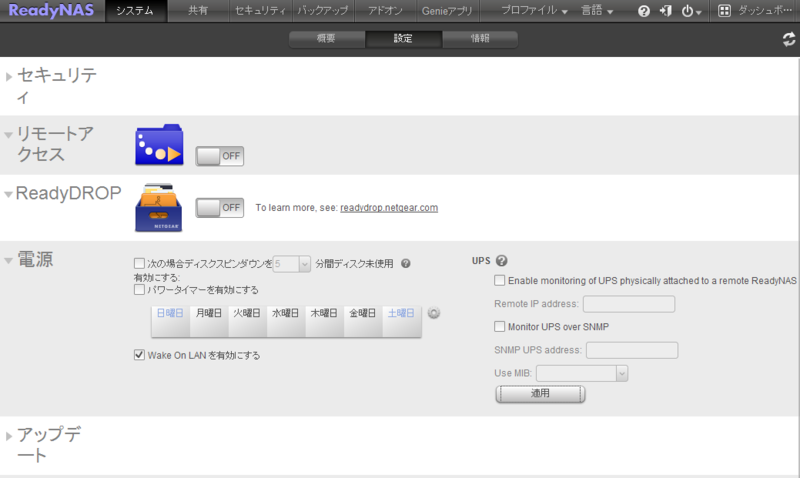
Task: Open the アドオン menu tab
Action: tap(385, 11)
